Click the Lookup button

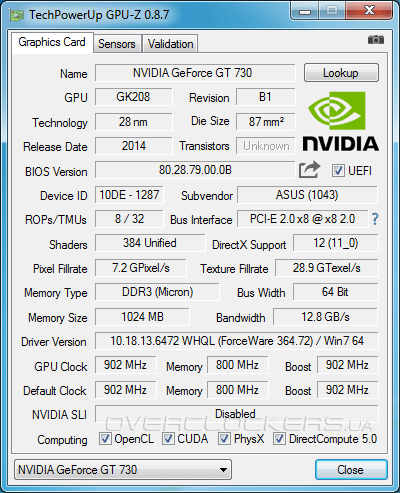341,73
